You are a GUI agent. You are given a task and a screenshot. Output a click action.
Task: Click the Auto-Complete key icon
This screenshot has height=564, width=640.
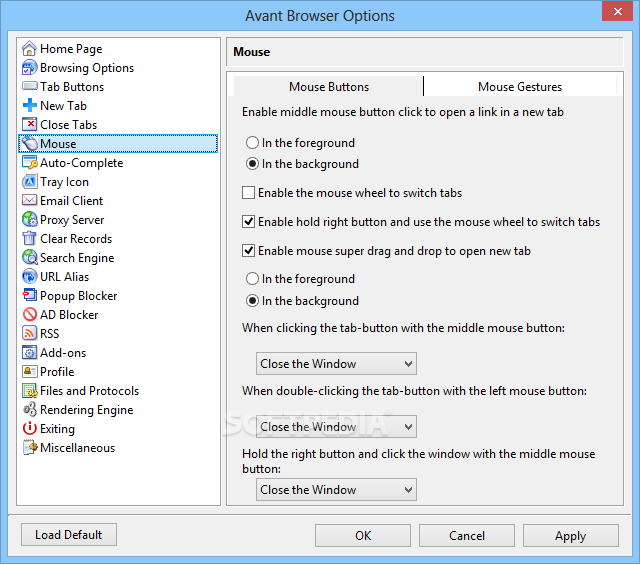click(29, 162)
